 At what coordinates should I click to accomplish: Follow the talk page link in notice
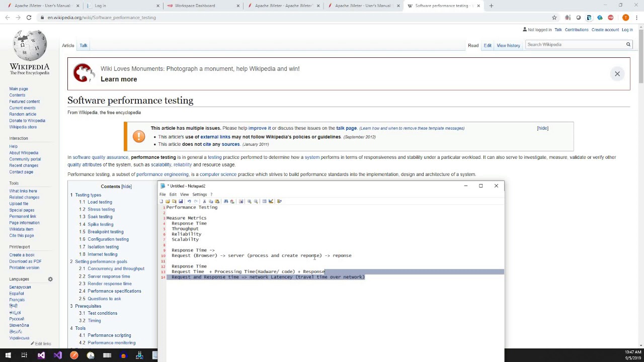tap(346, 128)
